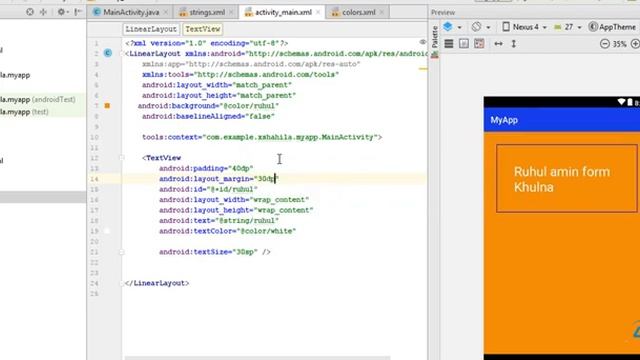The height and width of the screenshot is (360, 640).
Task: Click the android:layout_margin="30dp" line
Action: [219, 179]
